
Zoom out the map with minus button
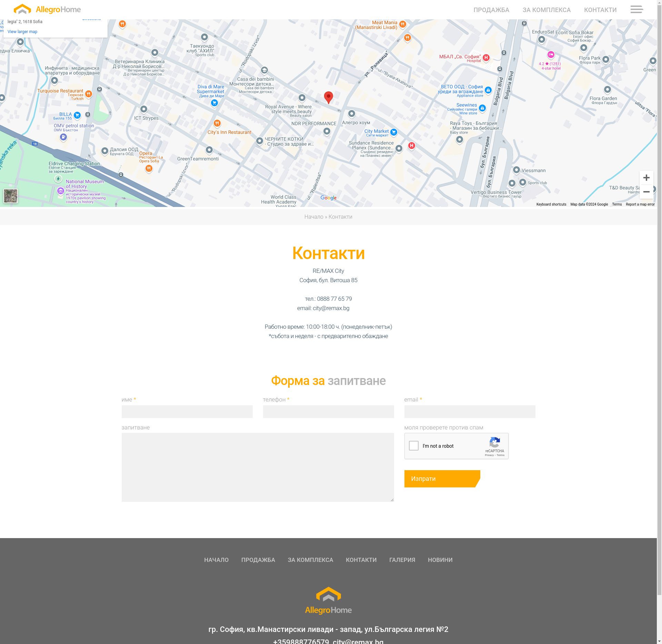(x=646, y=192)
